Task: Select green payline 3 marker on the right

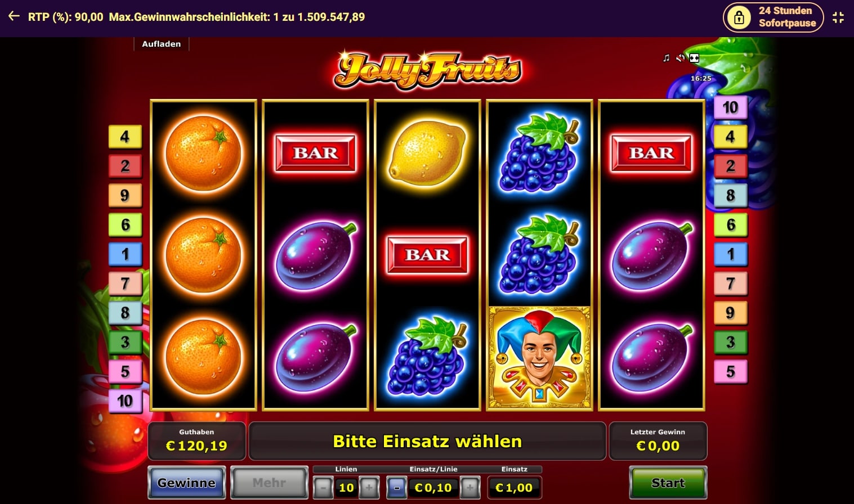Action: click(x=730, y=342)
